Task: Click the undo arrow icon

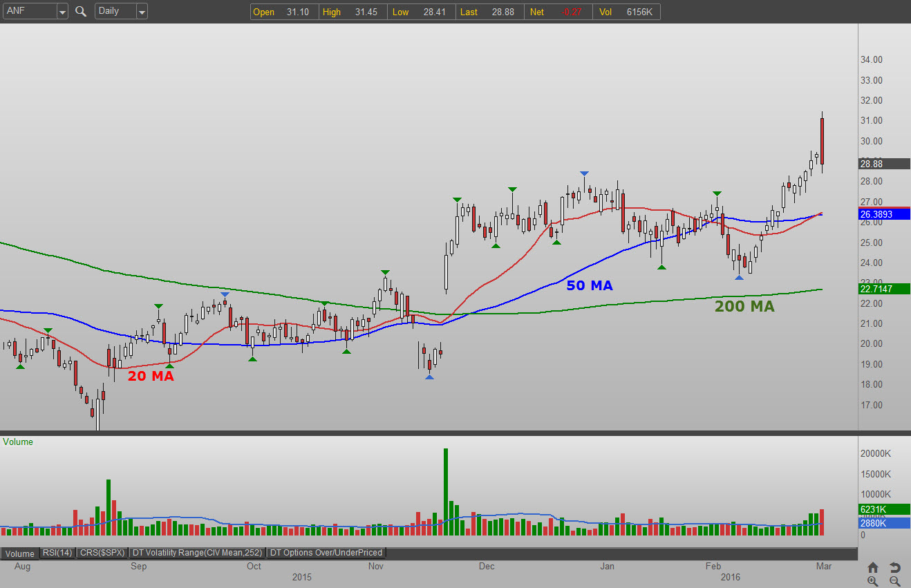Action: click(x=894, y=567)
